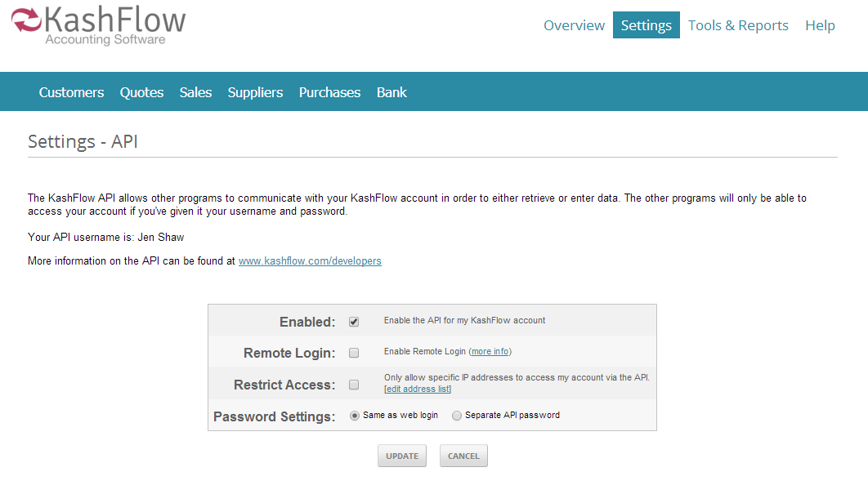Click the 'Your API username is: Jen Shaw' text
Image resolution: width=868 pixels, height=503 pixels.
click(x=105, y=238)
